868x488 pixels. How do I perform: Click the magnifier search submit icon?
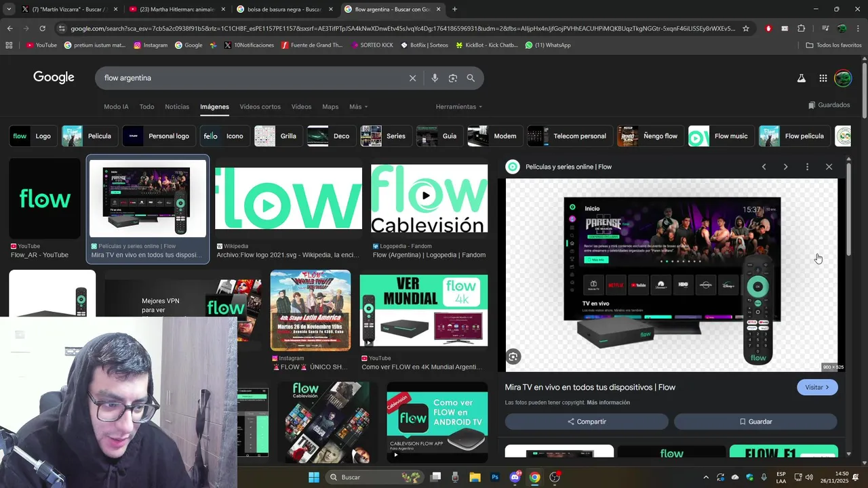click(x=471, y=78)
